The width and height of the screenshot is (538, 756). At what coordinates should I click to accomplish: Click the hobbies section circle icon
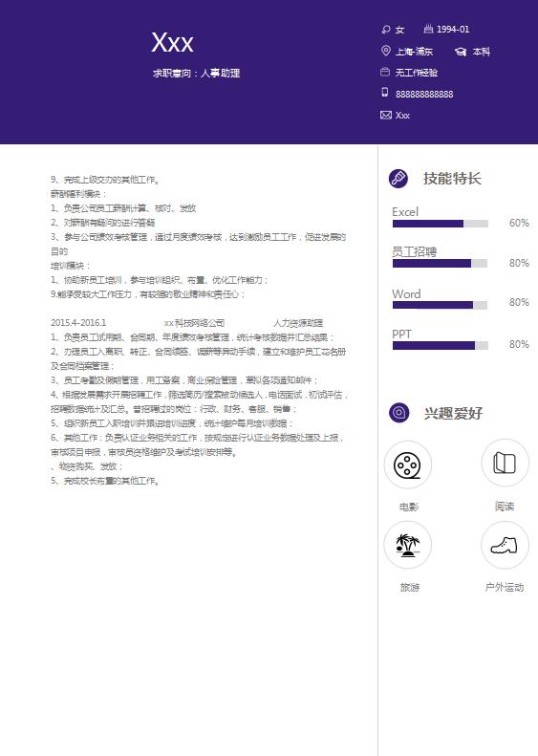point(398,413)
